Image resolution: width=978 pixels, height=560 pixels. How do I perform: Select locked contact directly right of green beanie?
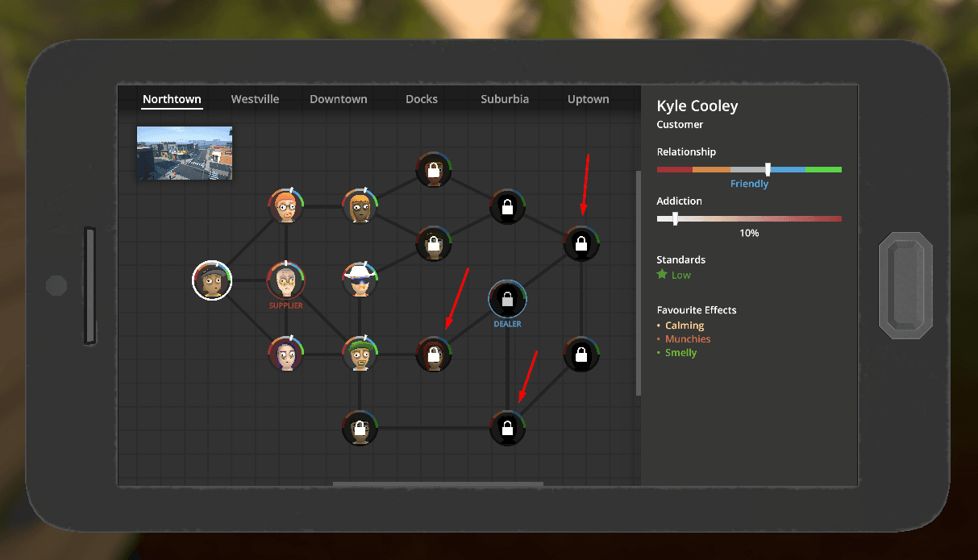point(434,354)
